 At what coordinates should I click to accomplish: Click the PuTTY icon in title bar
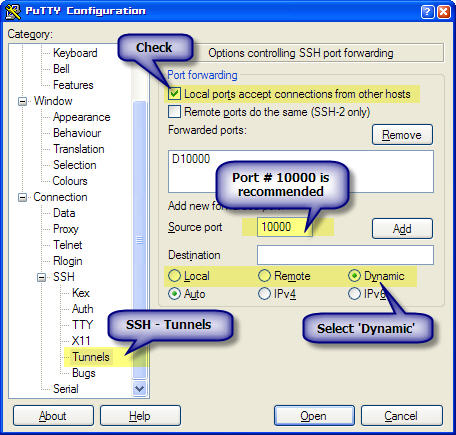(13, 11)
